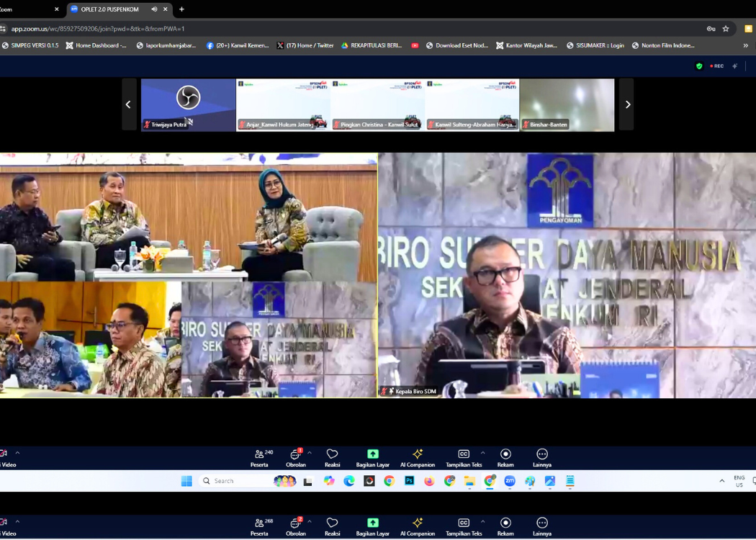Open the Zoom app icon in the taskbar
Viewport: 756px width, 540px height.
pos(510,481)
